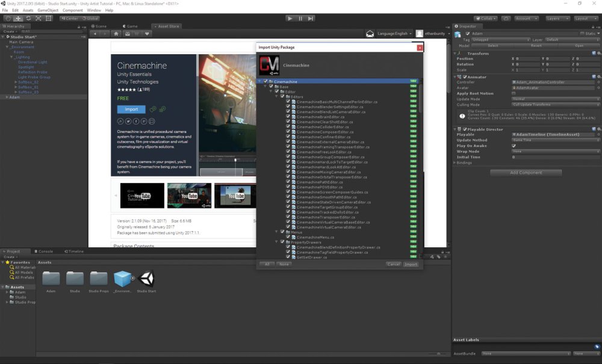Open the Controller object picker circle
The image size is (602, 364).
[598, 82]
